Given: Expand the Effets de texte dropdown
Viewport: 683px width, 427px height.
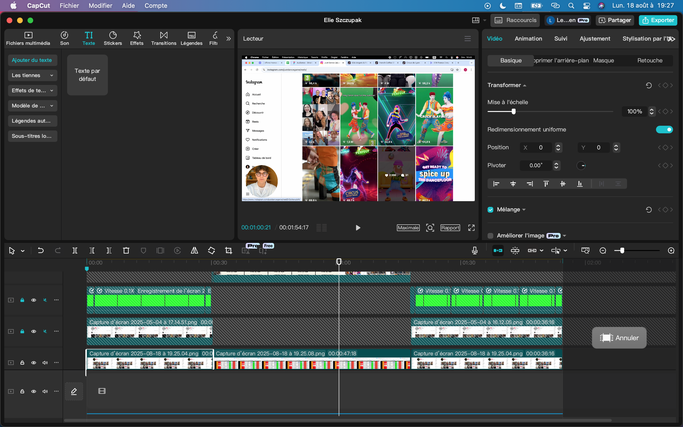Looking at the screenshot, I should pos(32,90).
